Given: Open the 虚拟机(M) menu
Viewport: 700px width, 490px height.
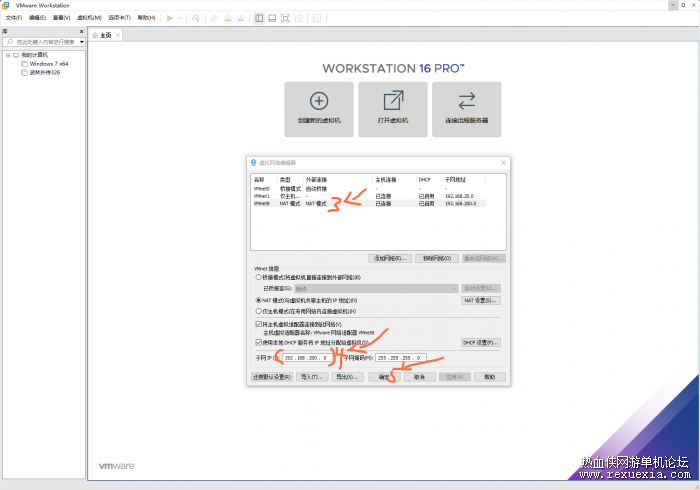Looking at the screenshot, I should coord(89,18).
